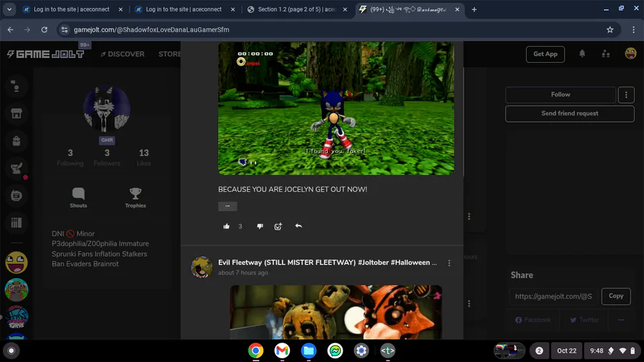
Task: Click Send friend request button
Action: 570,114
